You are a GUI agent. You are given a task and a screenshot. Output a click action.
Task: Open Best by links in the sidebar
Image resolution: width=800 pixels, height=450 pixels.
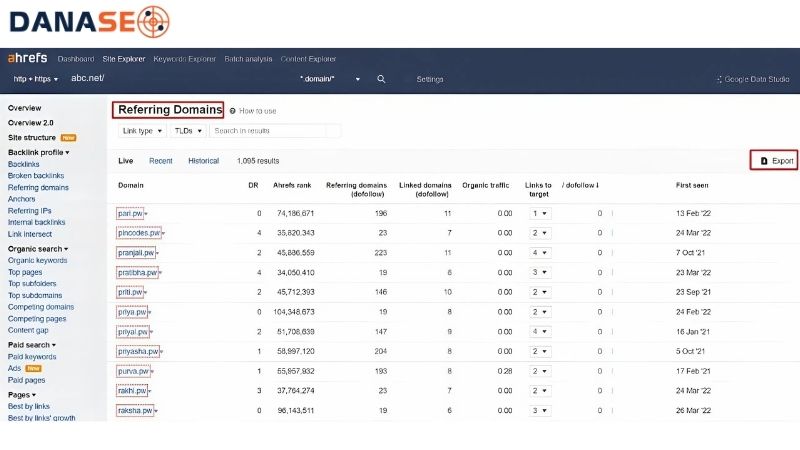point(29,407)
